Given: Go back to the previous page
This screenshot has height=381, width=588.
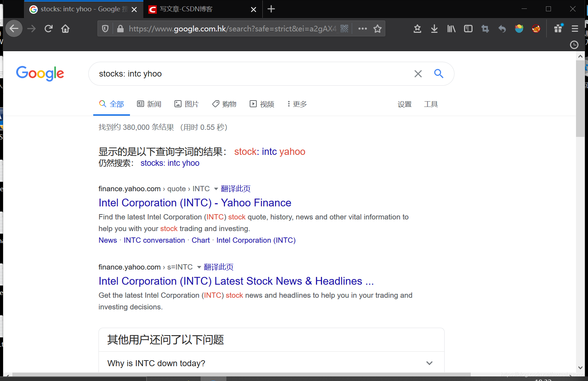Looking at the screenshot, I should pos(14,29).
